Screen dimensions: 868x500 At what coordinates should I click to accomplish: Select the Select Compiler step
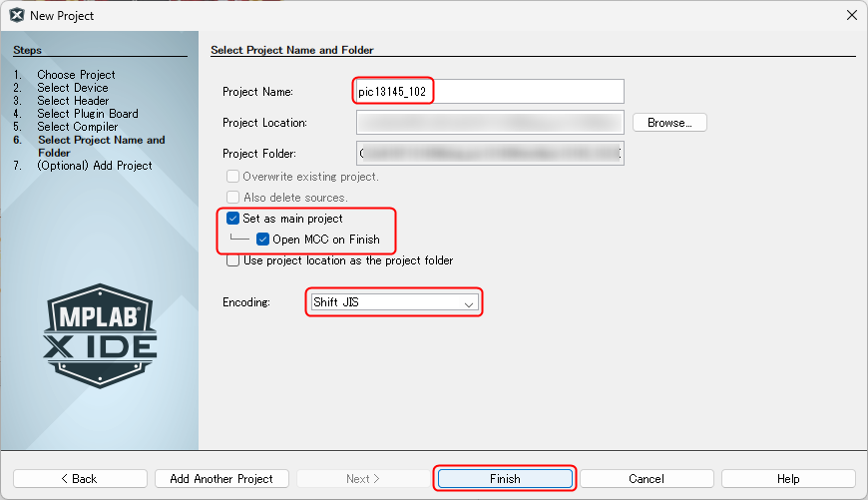pyautogui.click(x=78, y=127)
